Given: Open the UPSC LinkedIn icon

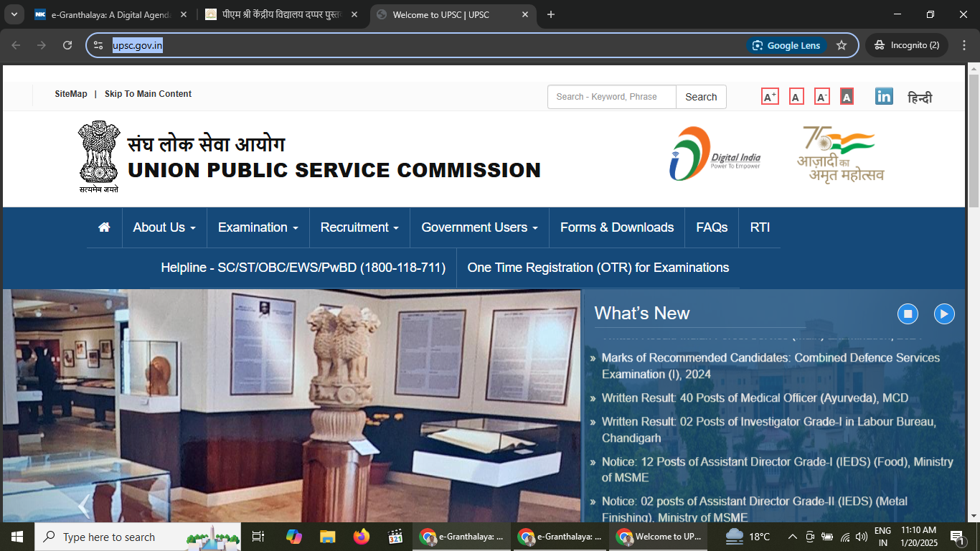Looking at the screenshot, I should point(884,96).
